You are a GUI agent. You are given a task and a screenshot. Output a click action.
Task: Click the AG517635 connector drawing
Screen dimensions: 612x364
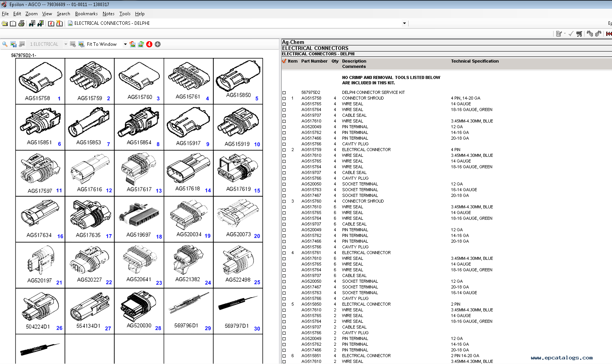click(x=90, y=215)
